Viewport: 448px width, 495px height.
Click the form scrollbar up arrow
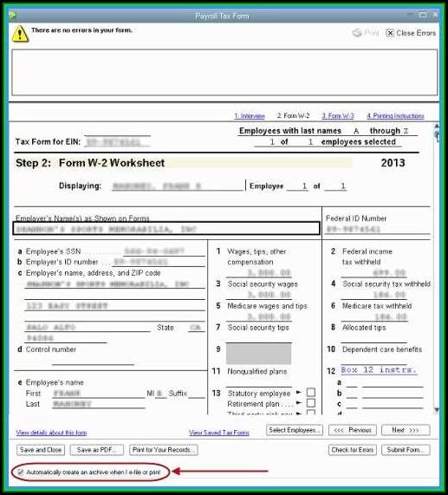tap(437, 126)
